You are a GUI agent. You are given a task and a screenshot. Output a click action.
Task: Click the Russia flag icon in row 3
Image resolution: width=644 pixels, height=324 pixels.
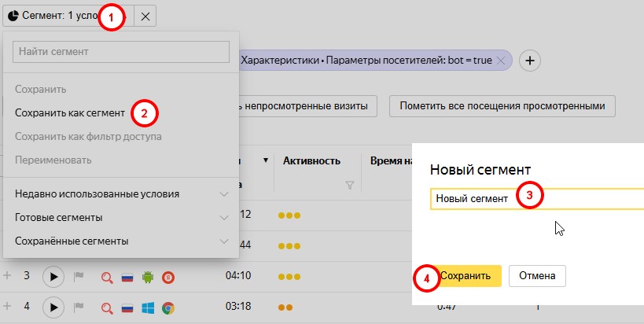[x=127, y=278]
